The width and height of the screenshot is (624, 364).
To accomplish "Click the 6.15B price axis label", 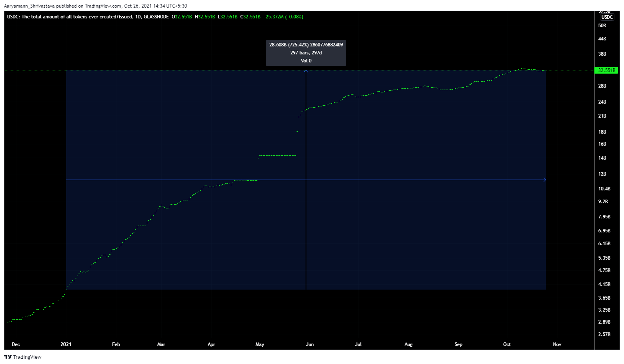I will coord(604,244).
